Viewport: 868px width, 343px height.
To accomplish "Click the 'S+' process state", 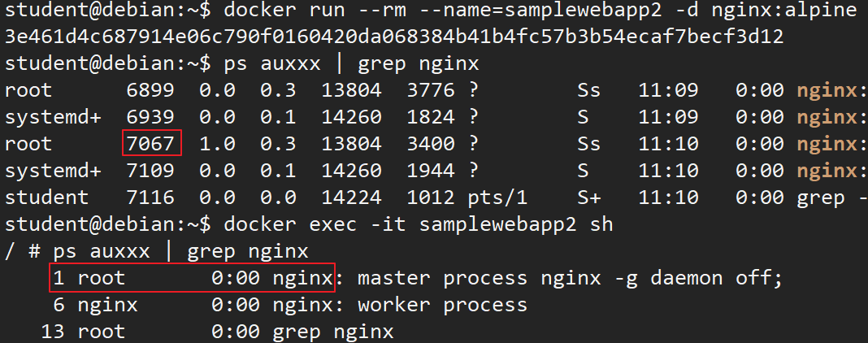I will tap(589, 198).
